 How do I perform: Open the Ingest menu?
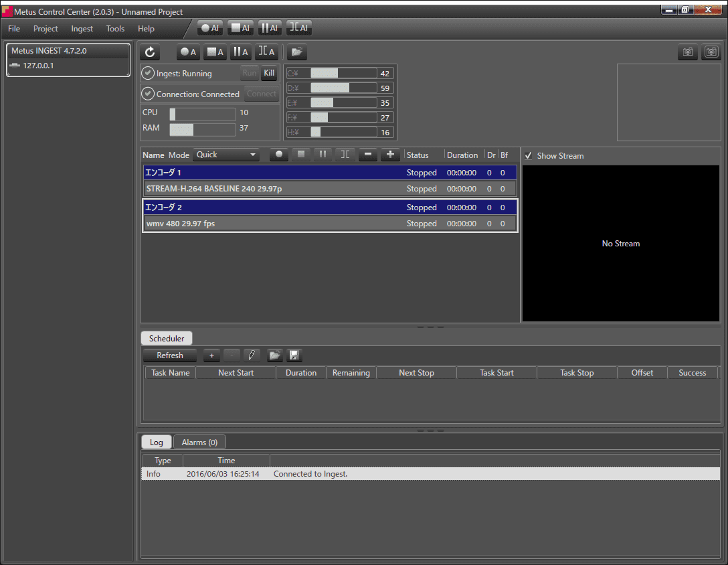(x=82, y=29)
